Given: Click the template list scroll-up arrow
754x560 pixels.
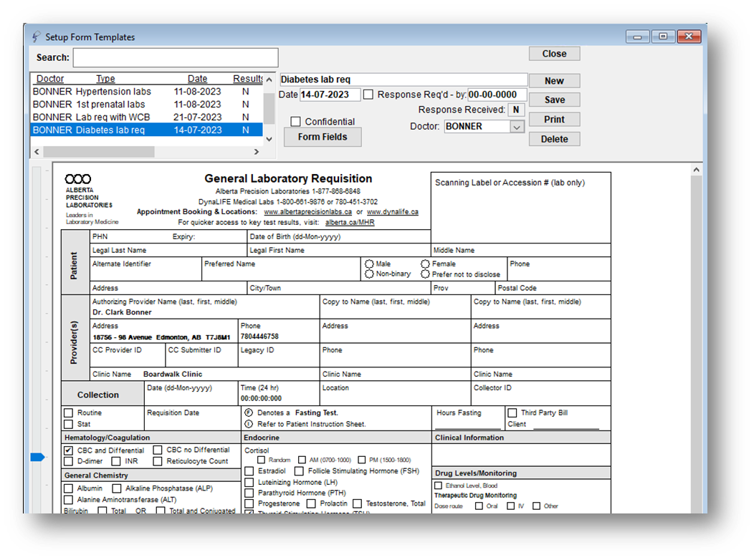Looking at the screenshot, I should (x=269, y=79).
